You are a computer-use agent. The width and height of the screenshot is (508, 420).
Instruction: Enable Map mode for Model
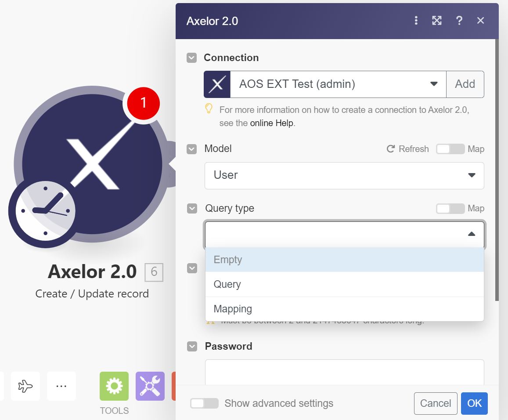[x=450, y=149]
